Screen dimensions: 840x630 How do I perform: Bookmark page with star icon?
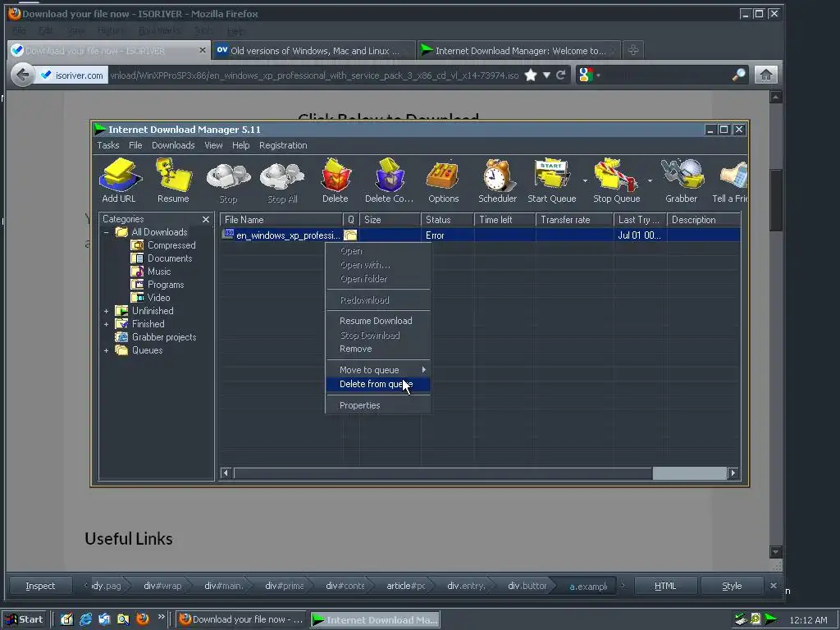coord(531,75)
